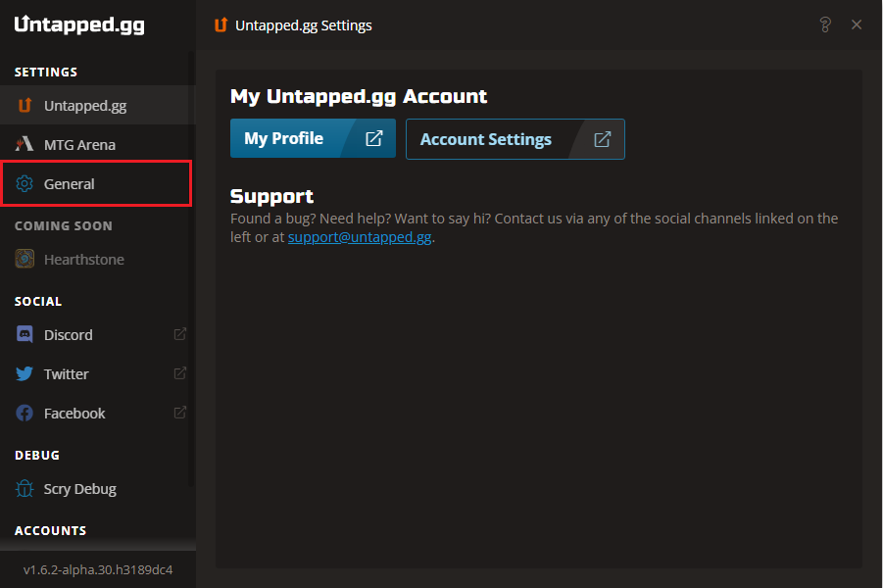Image resolution: width=883 pixels, height=588 pixels.
Task: Close the Untapped.gg Settings window
Action: 857,24
